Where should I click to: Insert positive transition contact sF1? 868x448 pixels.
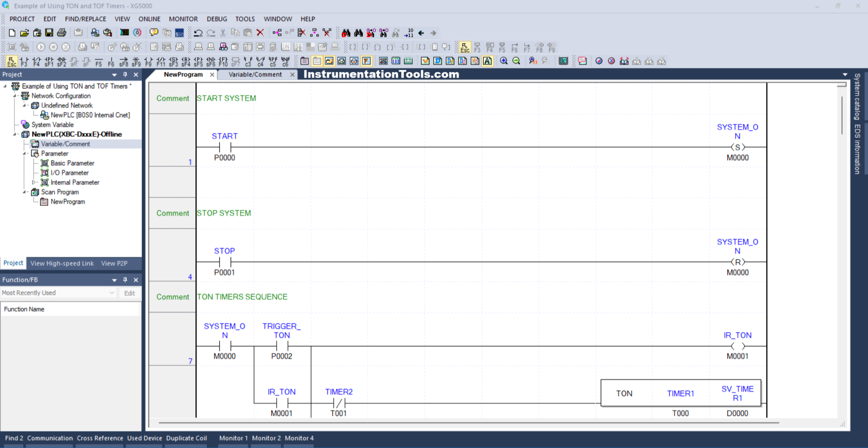click(x=49, y=61)
